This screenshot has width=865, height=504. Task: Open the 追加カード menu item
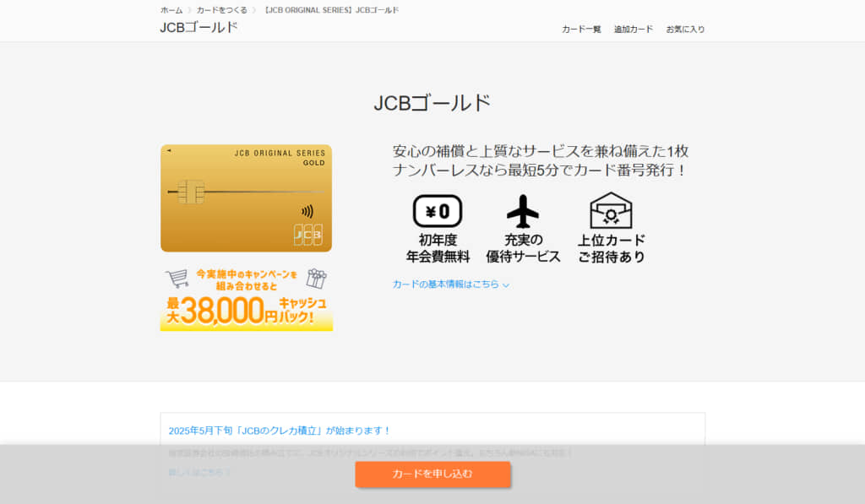634,30
